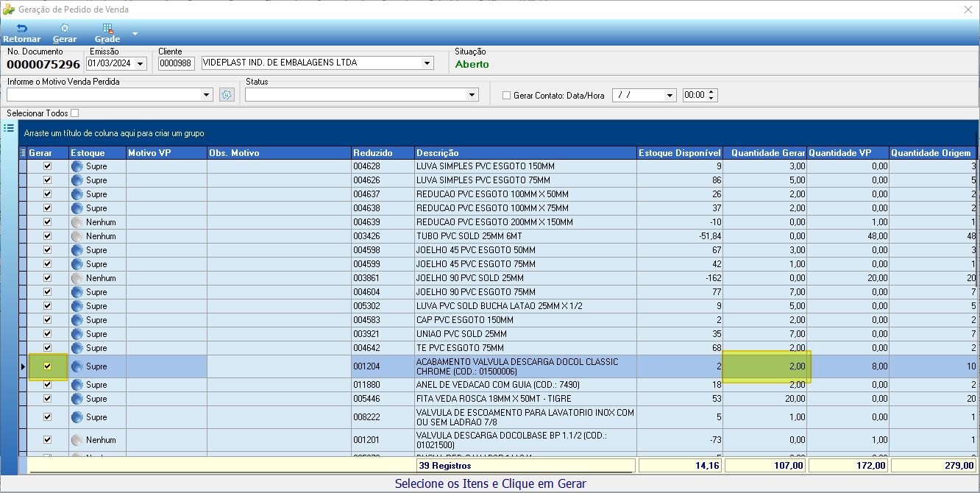
Task: Toggle the Selecionar Todos checkbox
Action: tap(74, 113)
